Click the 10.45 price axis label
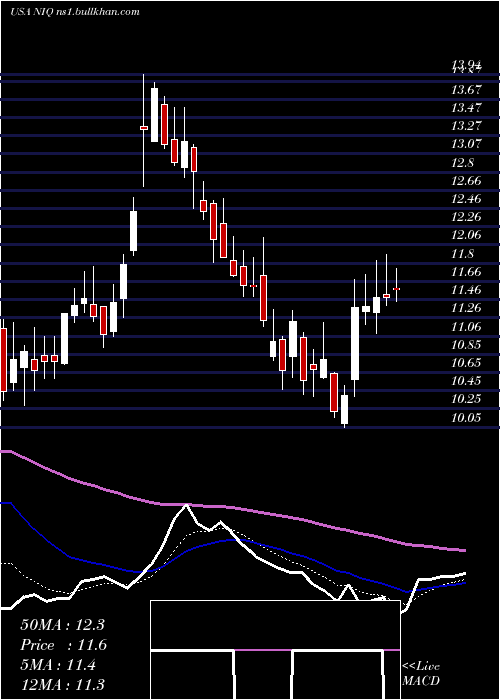 (x=466, y=381)
